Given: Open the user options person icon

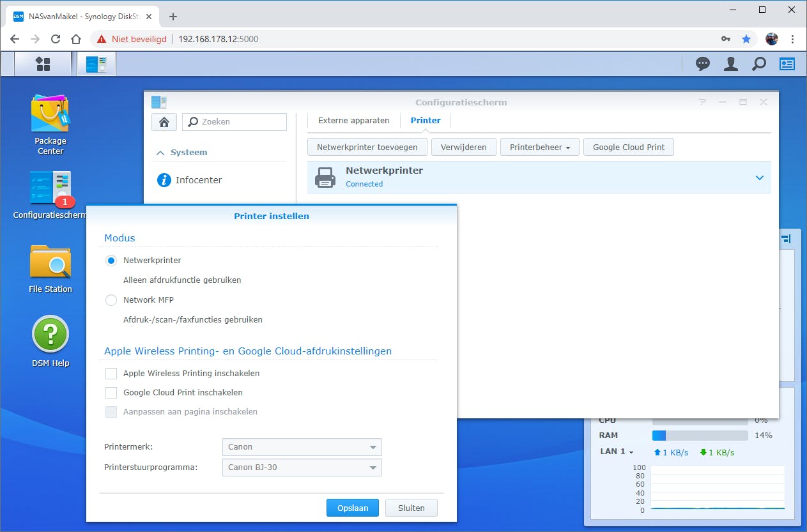Looking at the screenshot, I should tap(731, 64).
